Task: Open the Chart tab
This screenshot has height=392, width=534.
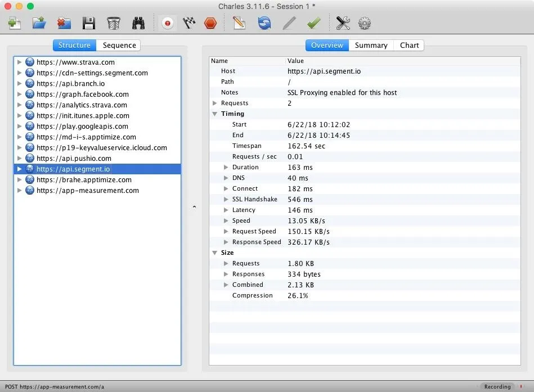Action: [x=409, y=45]
